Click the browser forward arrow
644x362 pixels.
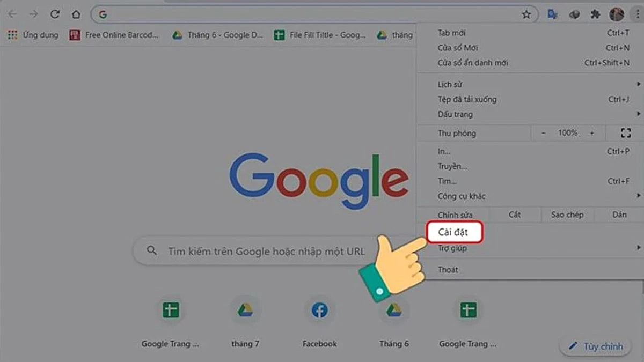click(x=33, y=14)
